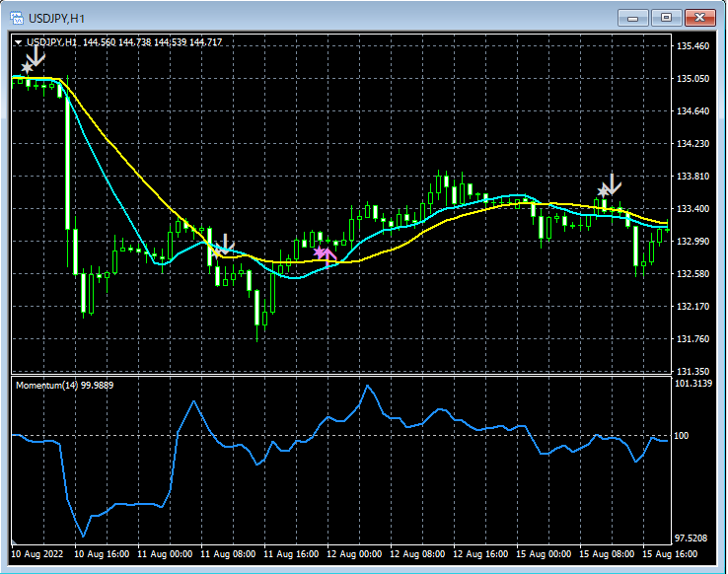Image resolution: width=728 pixels, height=574 pixels.
Task: Click the 134.640 price scale label
Action: click(692, 110)
